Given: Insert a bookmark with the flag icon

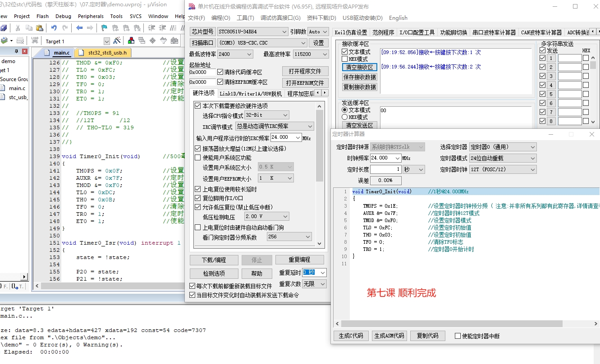Looking at the screenshot, I should pos(104,28).
